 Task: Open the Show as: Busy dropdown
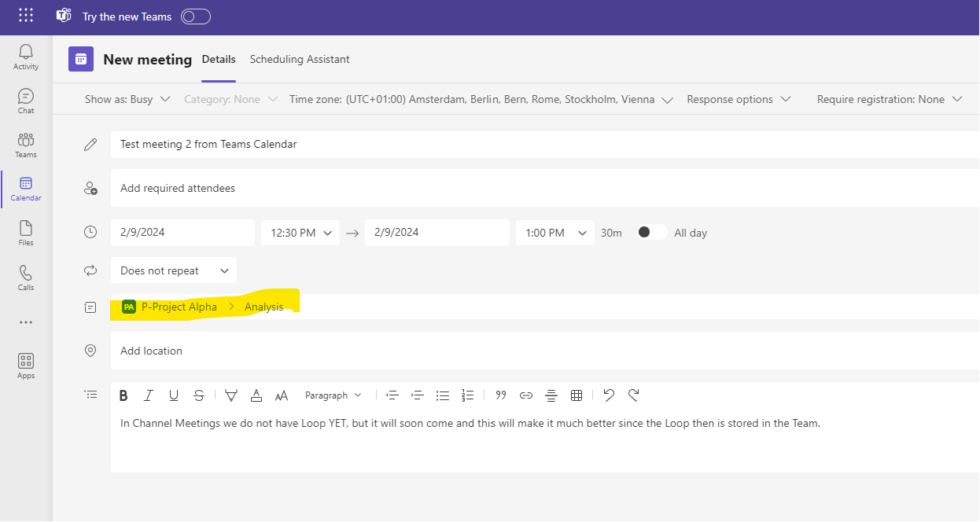[127, 99]
